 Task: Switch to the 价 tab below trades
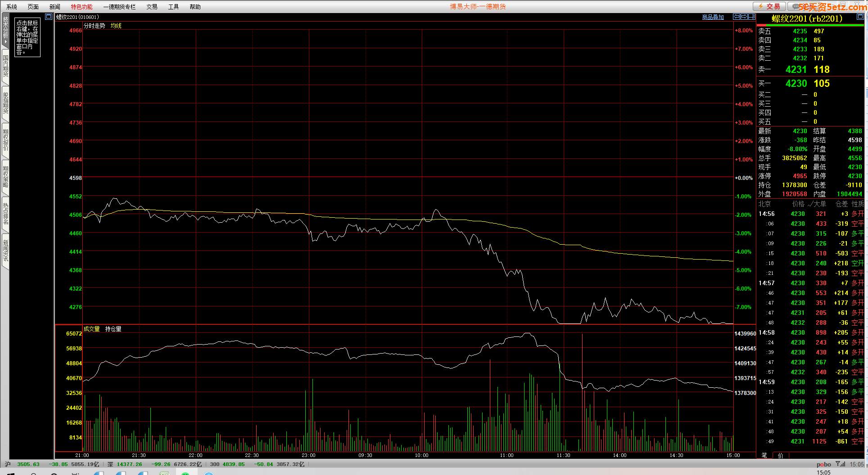click(x=780, y=455)
